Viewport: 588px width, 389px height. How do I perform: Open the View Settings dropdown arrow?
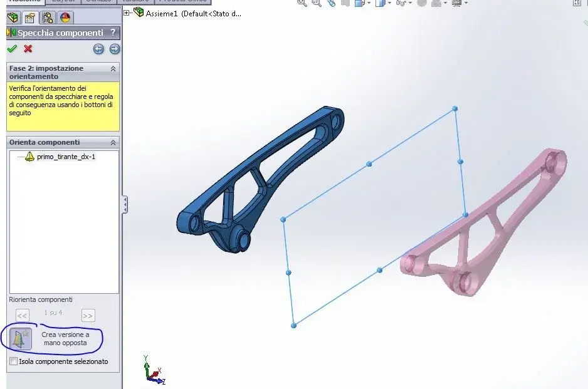(x=466, y=3)
